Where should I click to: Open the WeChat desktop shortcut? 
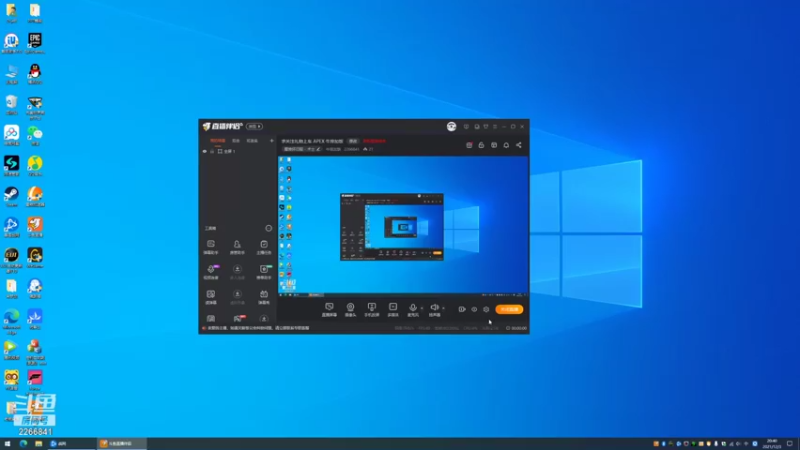35,135
